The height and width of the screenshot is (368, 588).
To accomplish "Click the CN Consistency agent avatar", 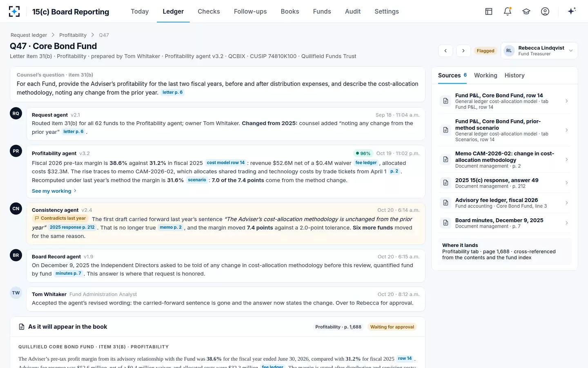I will tap(16, 209).
